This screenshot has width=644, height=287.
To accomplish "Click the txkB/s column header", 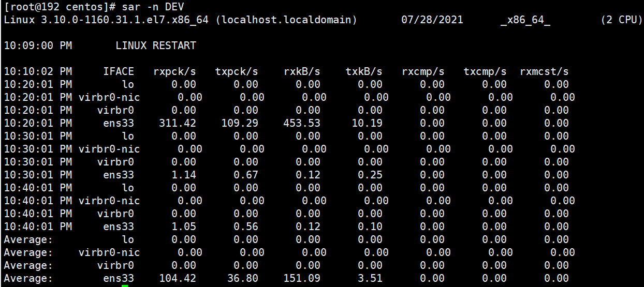I will 364,71.
